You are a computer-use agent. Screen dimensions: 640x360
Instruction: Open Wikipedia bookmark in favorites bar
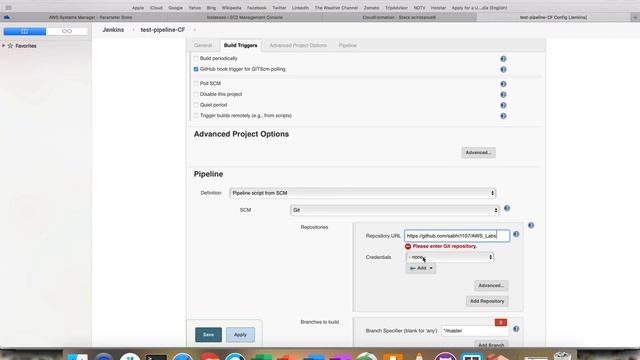click(x=231, y=8)
